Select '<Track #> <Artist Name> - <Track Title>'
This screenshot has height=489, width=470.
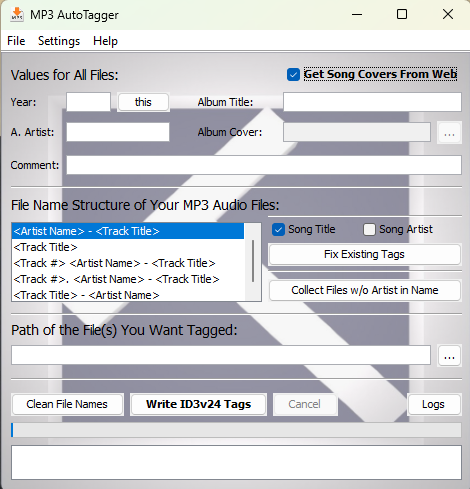pos(128,263)
